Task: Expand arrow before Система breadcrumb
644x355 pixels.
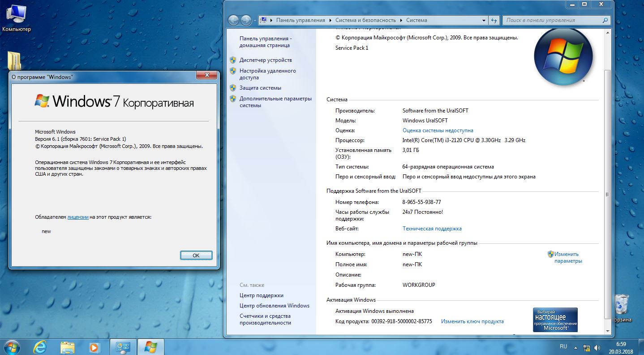Action: [x=401, y=20]
